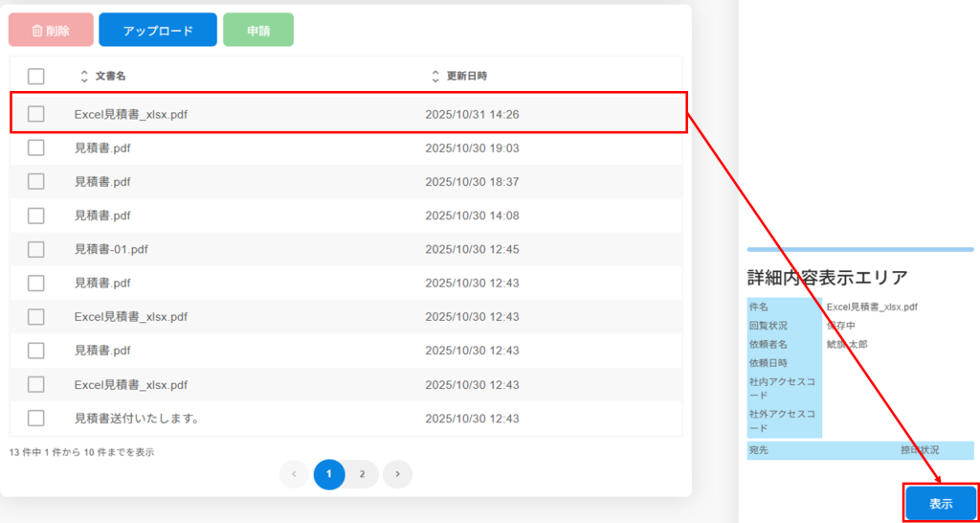Screen dimensions: 980x523
Task: Switch to page 2 of the list
Action: (362, 474)
